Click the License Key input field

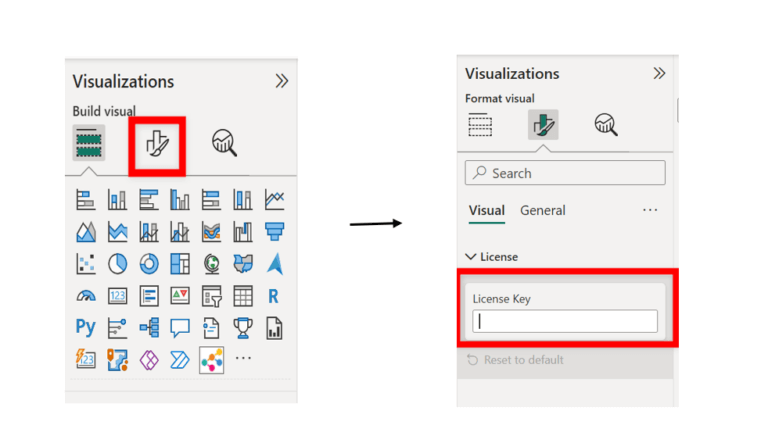[x=565, y=321]
